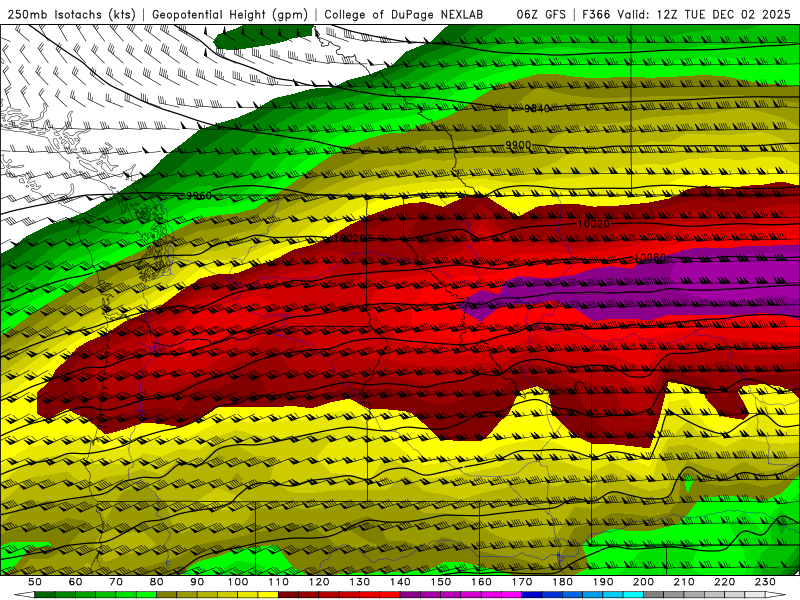Click the 230 label on the color scale
The width and height of the screenshot is (800, 600).
point(765,582)
